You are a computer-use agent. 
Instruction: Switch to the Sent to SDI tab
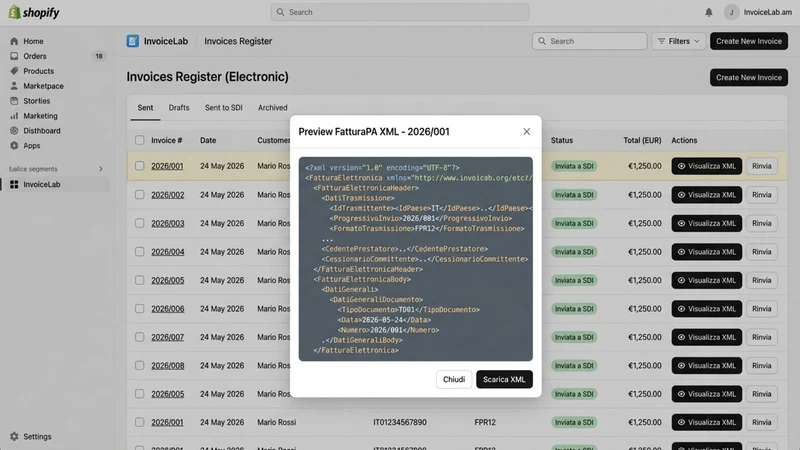click(x=223, y=108)
